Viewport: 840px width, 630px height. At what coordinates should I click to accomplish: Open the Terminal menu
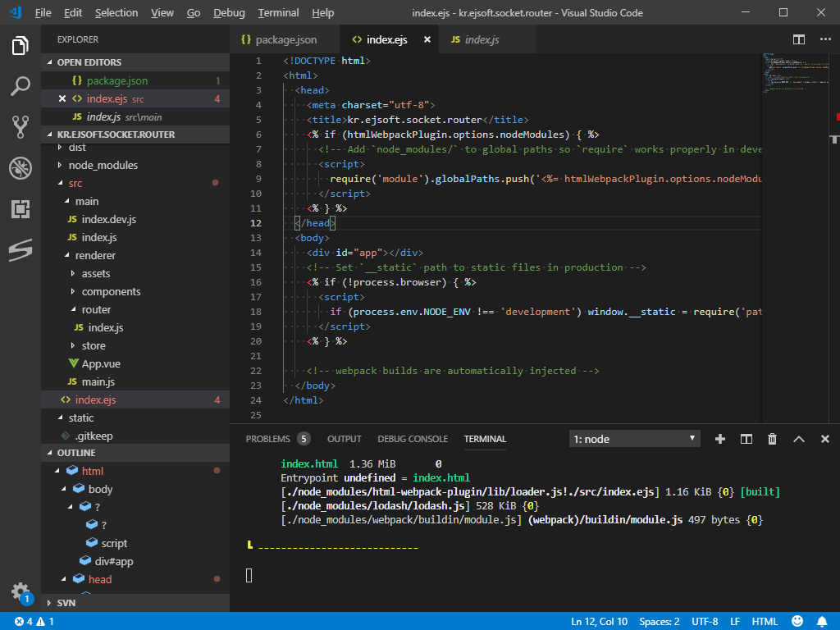click(x=278, y=12)
